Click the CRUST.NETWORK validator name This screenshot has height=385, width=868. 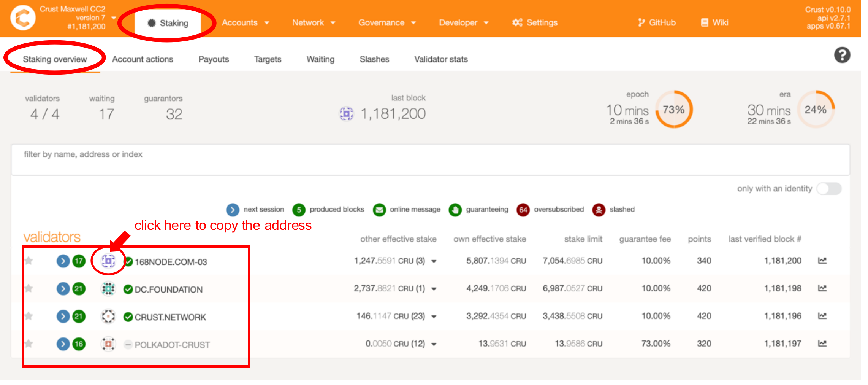pos(170,317)
